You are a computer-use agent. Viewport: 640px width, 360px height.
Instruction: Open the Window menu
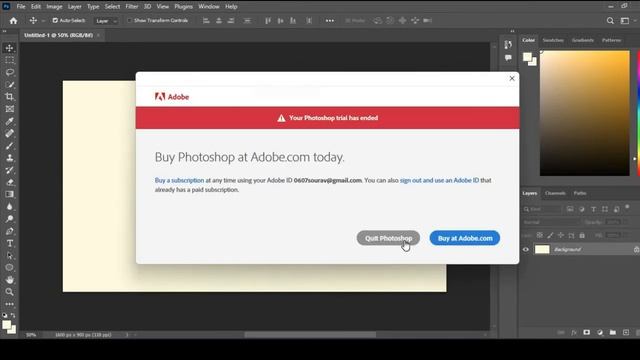(x=209, y=7)
